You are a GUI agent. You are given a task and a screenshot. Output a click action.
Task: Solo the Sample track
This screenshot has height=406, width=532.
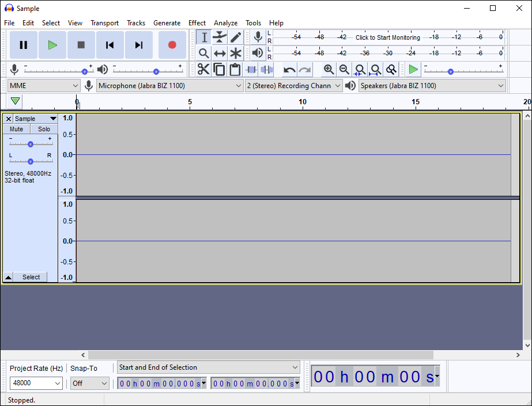pyautogui.click(x=44, y=129)
